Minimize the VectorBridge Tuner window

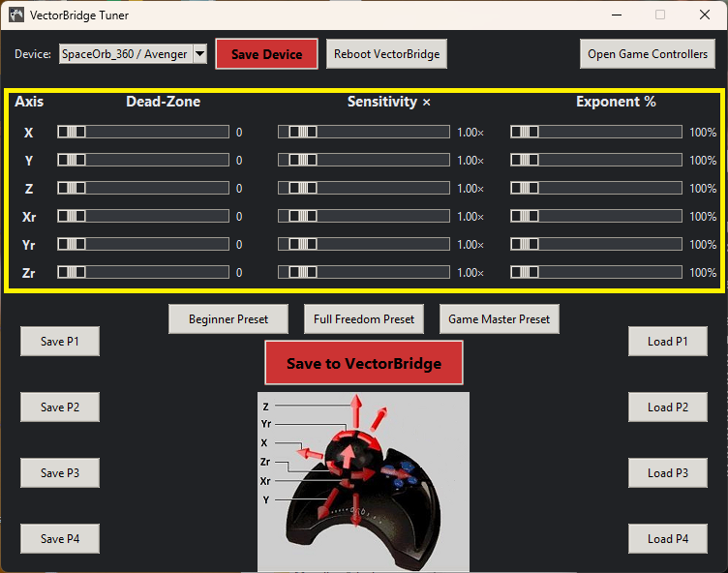tap(616, 15)
